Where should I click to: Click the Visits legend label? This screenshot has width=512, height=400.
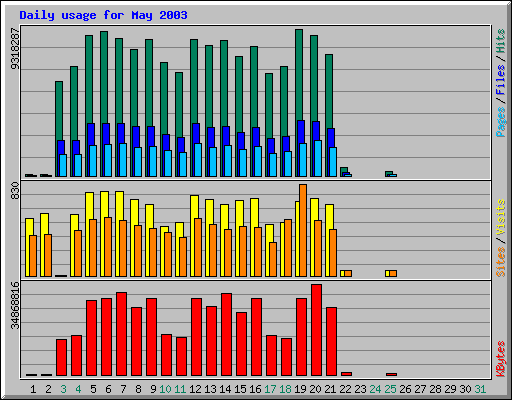(x=501, y=218)
